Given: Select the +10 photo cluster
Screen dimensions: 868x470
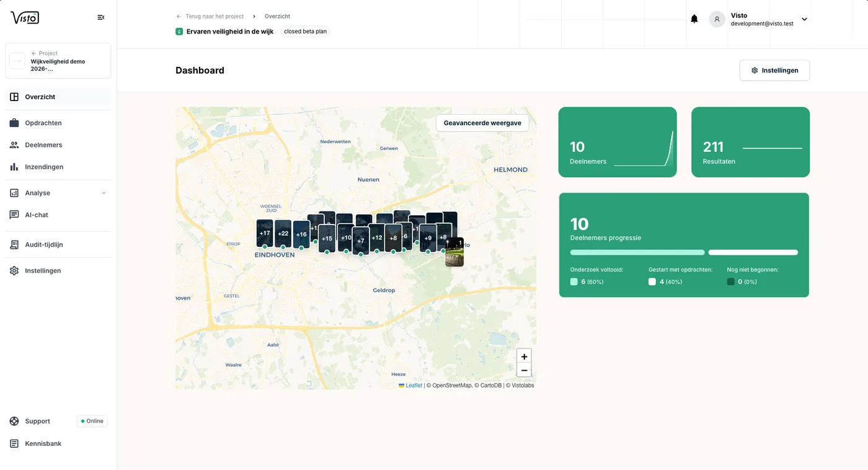Looking at the screenshot, I should click(x=346, y=237).
